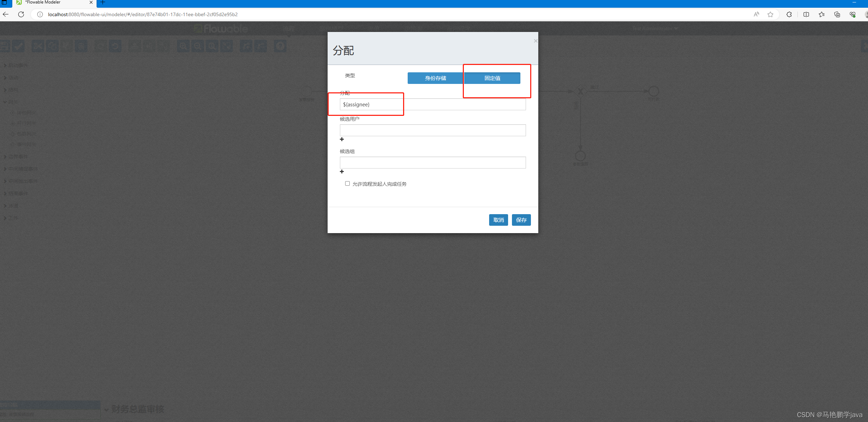Viewport: 868px width, 422px height.
Task: Add page to favorites with star icon
Action: 770,14
